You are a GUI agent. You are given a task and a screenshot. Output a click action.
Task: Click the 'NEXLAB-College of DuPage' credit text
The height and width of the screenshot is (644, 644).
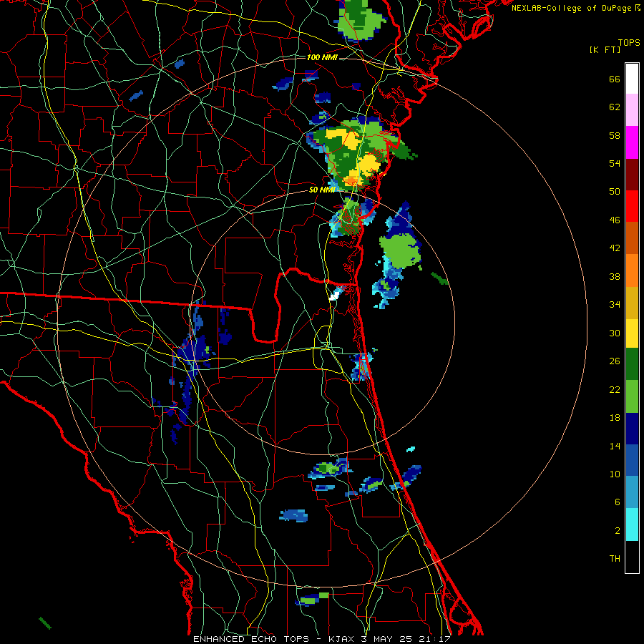(x=572, y=8)
